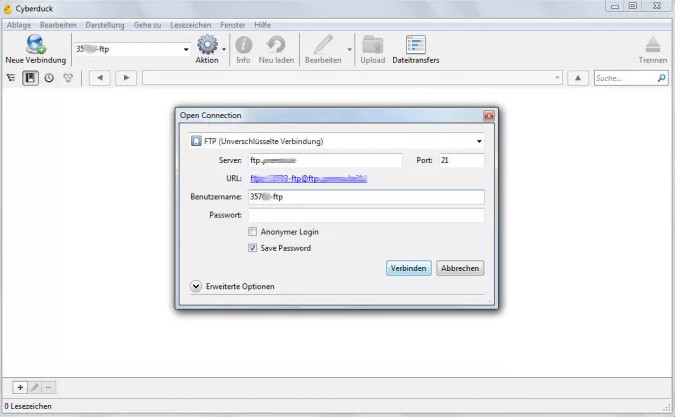Toggle the Anonymer Login checkbox

[x=252, y=232]
